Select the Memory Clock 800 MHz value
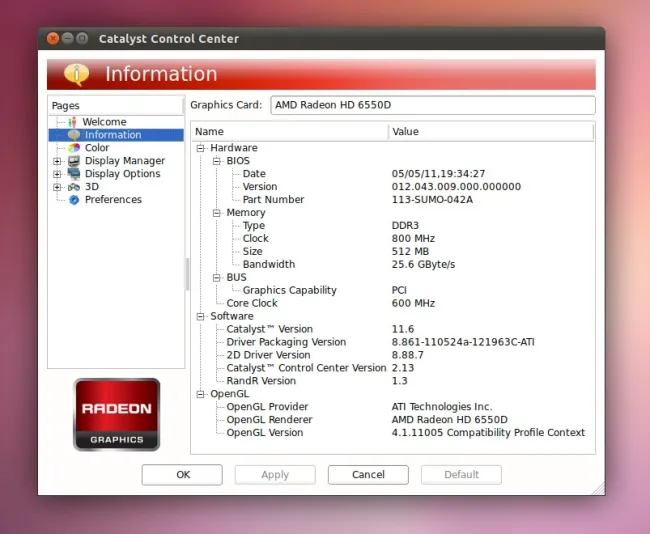 [413, 238]
